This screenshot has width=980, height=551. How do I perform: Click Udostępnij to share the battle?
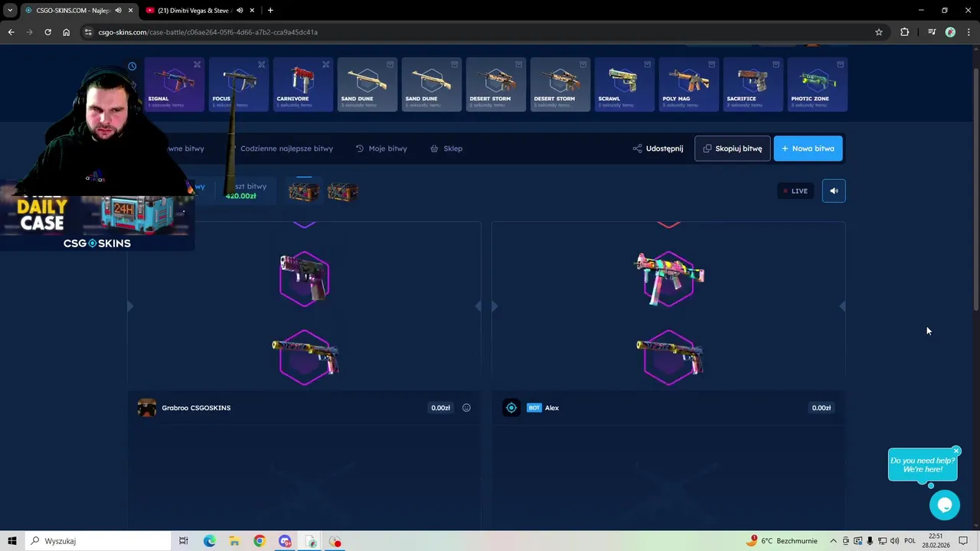pyautogui.click(x=658, y=148)
